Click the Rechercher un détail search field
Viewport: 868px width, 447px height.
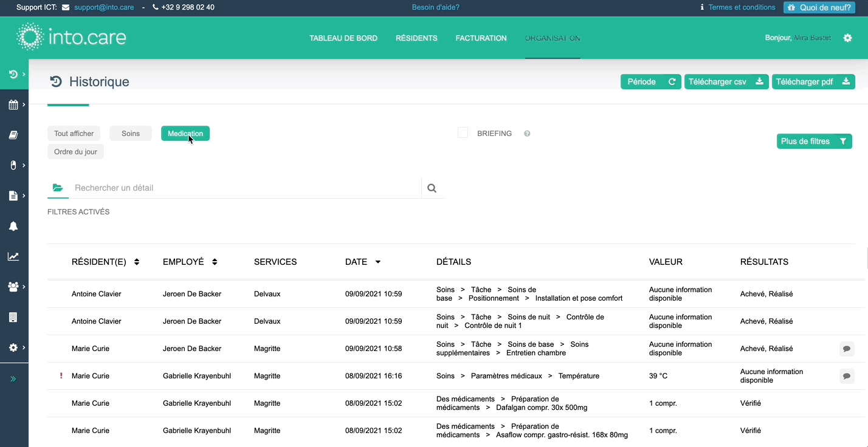243,188
